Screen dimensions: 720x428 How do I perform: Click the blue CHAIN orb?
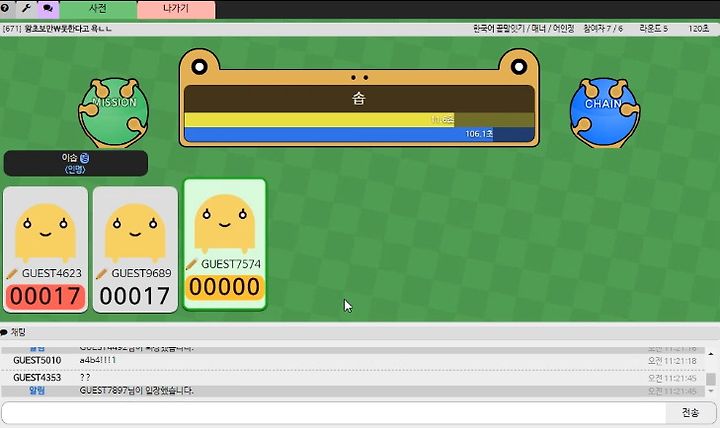605,113
